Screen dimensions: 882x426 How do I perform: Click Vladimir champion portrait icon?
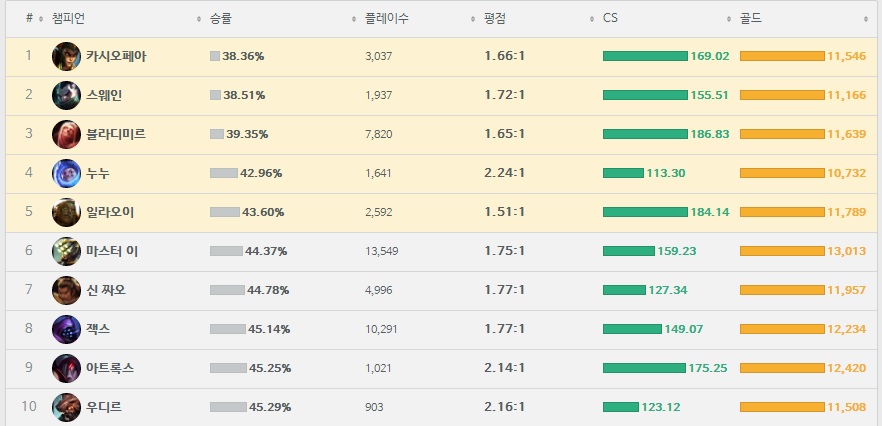click(66, 134)
